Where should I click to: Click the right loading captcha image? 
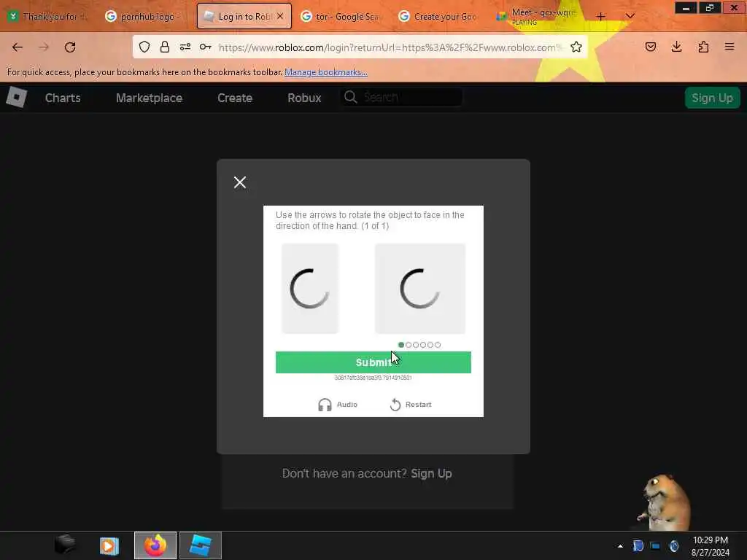420,289
